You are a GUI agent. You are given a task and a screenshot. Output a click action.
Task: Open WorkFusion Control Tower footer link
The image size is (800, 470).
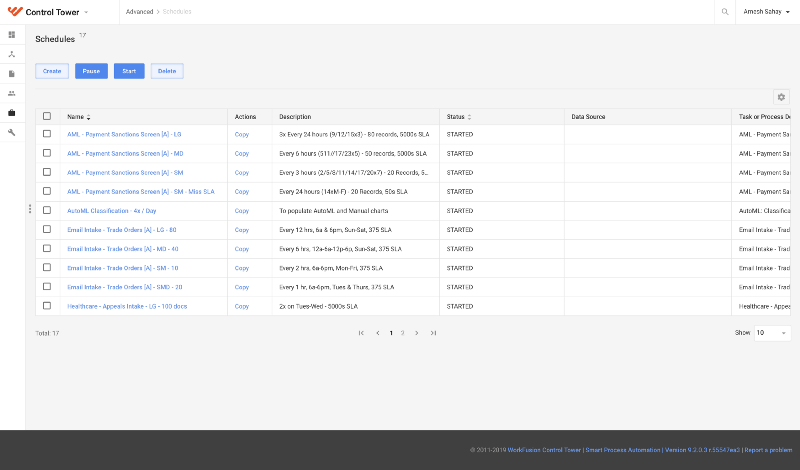tap(544, 450)
